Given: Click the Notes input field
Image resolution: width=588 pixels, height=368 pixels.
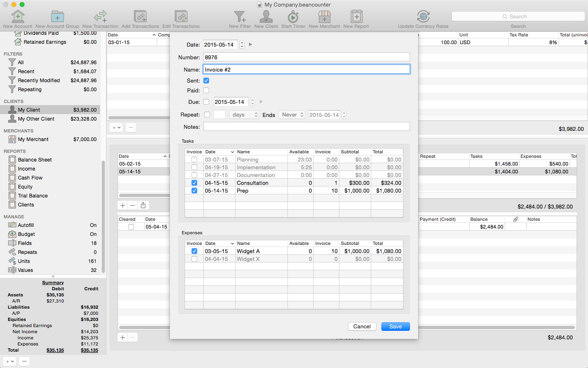Looking at the screenshot, I should tap(306, 127).
